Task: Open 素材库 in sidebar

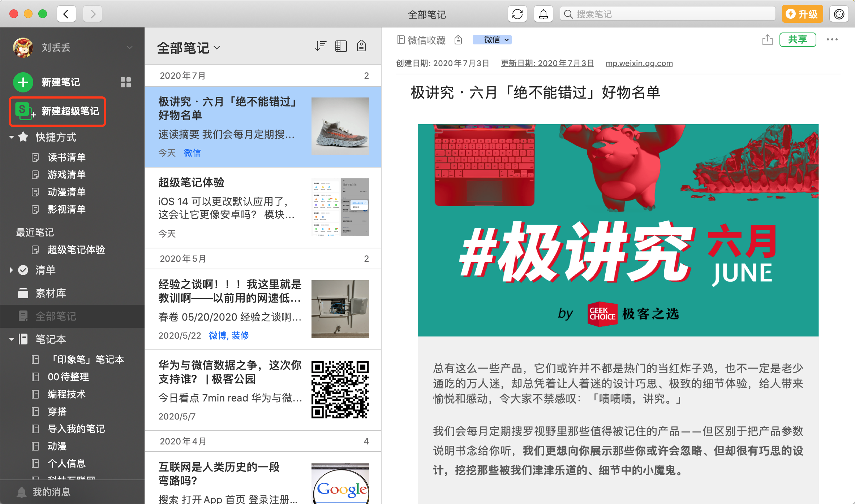Action: pyautogui.click(x=51, y=293)
